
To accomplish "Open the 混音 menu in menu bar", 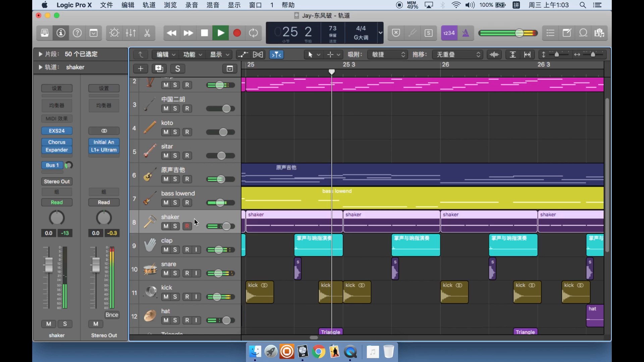I will pos(213,5).
